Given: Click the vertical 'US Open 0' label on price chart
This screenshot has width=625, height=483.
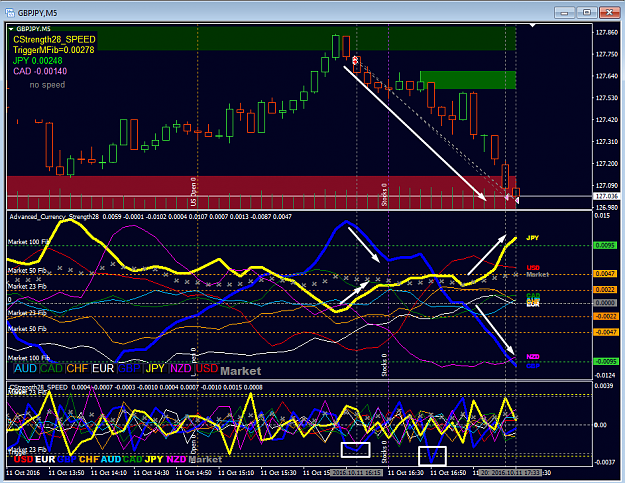Looking at the screenshot, I should 193,192.
